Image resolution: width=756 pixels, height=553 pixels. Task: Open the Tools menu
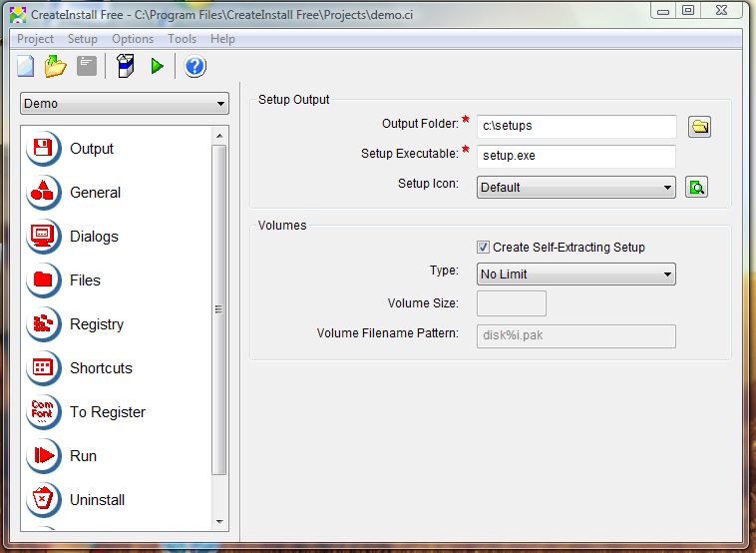(182, 39)
